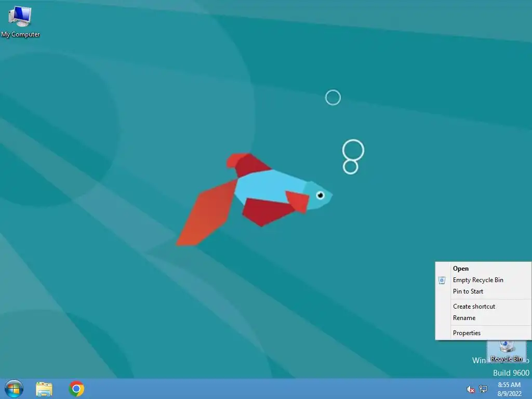Open Google Chrome from the taskbar
Screen dimensions: 532x399
(x=76, y=389)
